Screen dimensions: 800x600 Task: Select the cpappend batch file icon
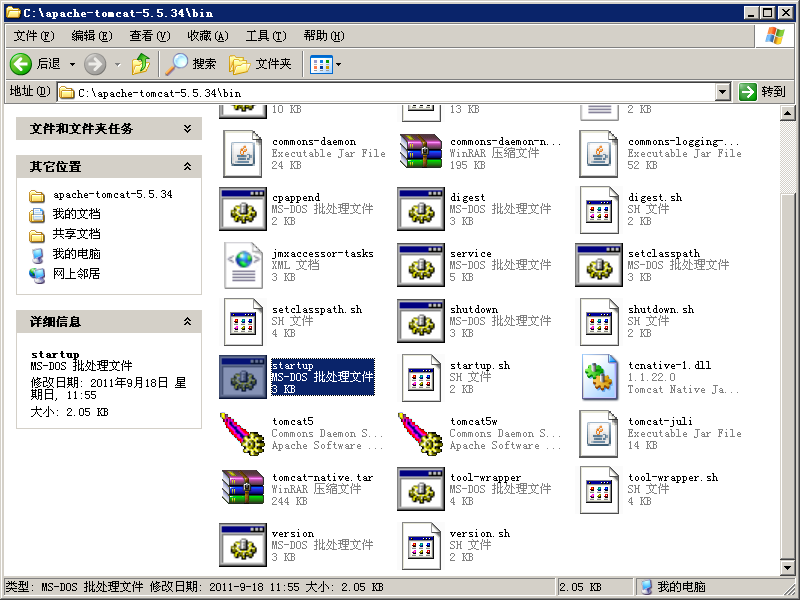243,209
